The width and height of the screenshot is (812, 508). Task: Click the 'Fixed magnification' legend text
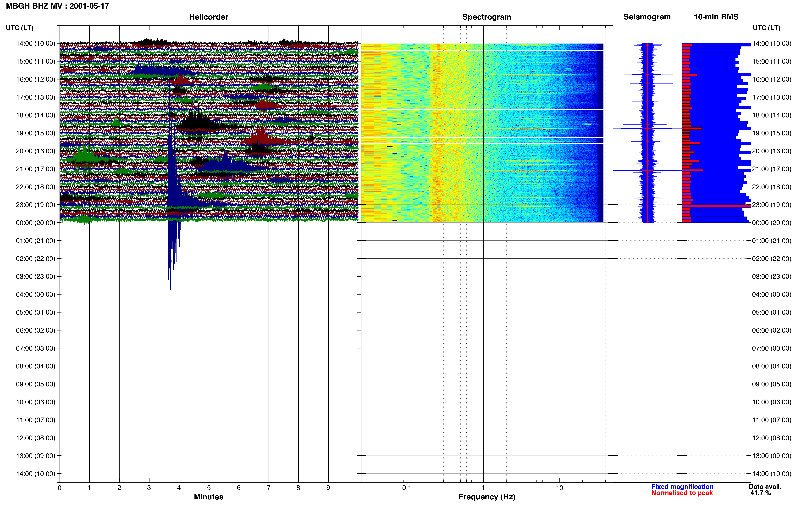tap(682, 486)
